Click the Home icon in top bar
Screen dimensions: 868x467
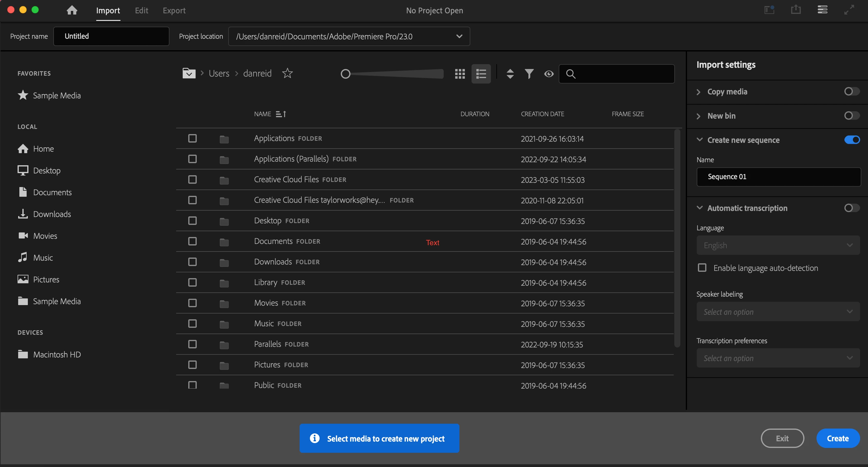click(x=72, y=10)
